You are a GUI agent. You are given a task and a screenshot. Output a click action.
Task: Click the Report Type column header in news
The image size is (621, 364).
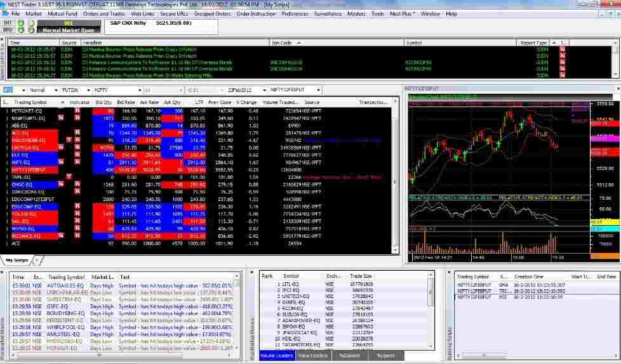533,42
